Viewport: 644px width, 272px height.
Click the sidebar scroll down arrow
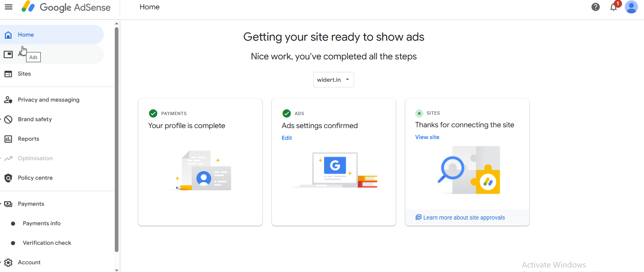pos(117,270)
